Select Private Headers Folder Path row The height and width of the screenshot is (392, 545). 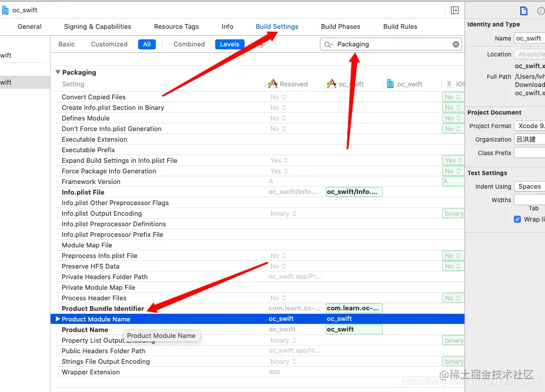coord(260,277)
